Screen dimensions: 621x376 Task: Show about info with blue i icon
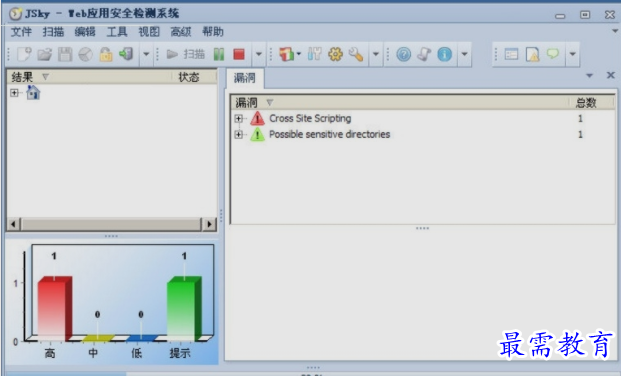(x=444, y=54)
